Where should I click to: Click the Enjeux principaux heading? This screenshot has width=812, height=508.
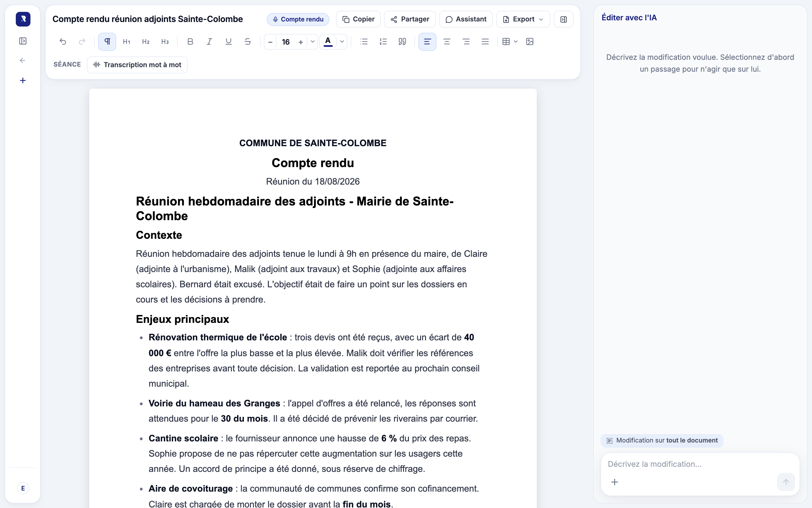click(182, 319)
